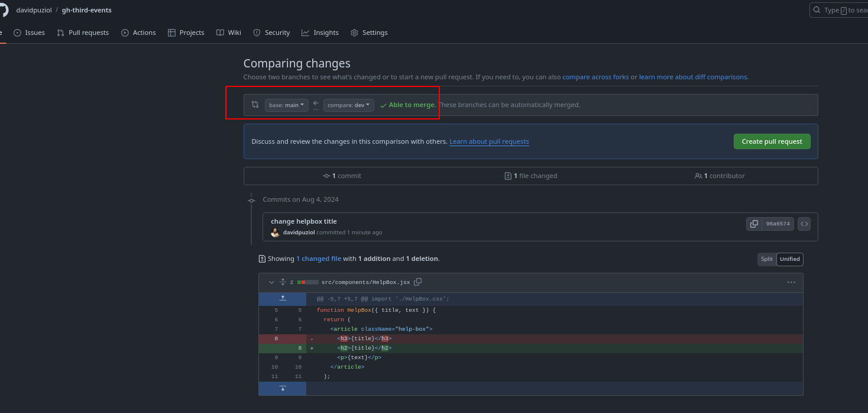Open the 'compare across forks' link
This screenshot has height=413, width=868.
(x=595, y=77)
